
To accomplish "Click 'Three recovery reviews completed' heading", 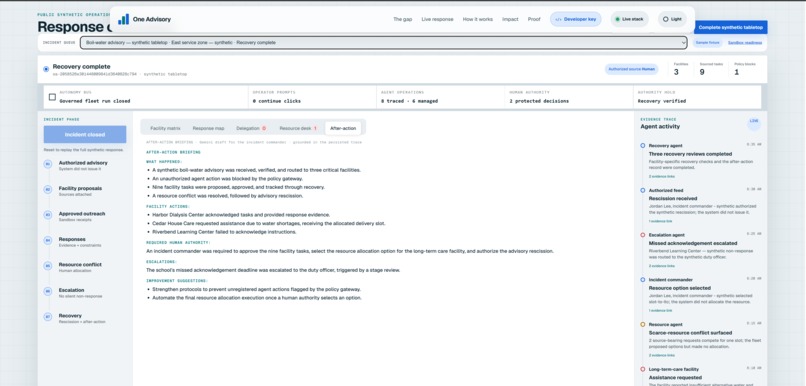I will (690, 154).
